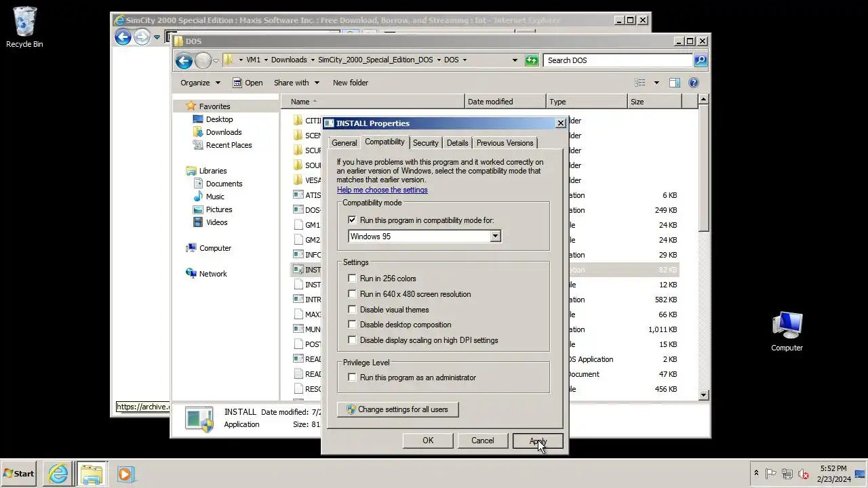Expand the VM1 breadcrumb arrow
The height and width of the screenshot is (488, 868).
(266, 60)
